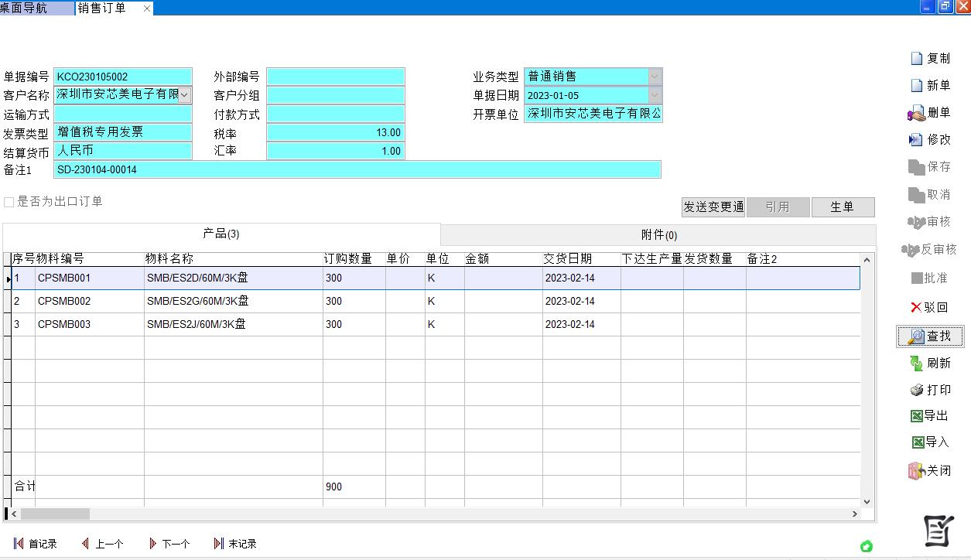This screenshot has height=560, width=971.
Task: Export the order via 导出
Action: 929,416
